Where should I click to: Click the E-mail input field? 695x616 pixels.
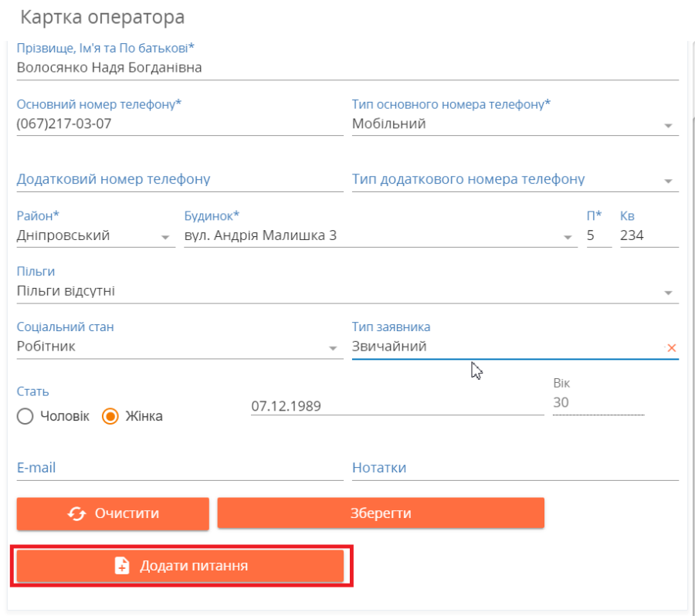[x=180, y=469]
